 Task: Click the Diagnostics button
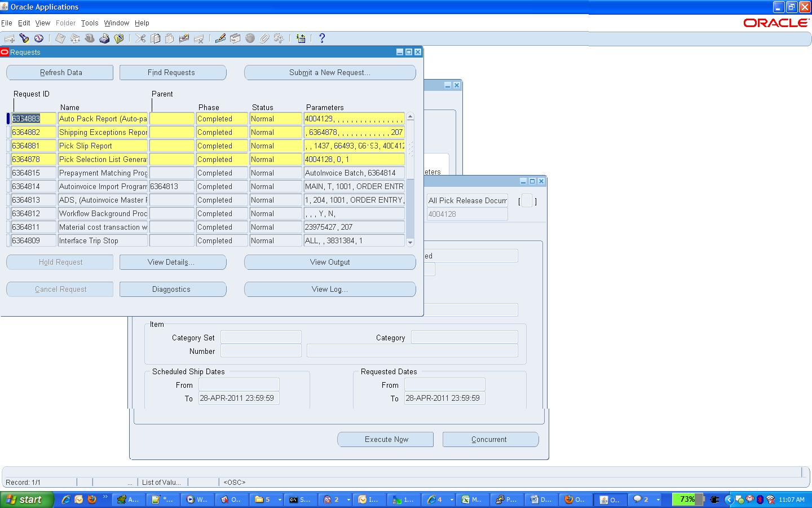(x=173, y=289)
